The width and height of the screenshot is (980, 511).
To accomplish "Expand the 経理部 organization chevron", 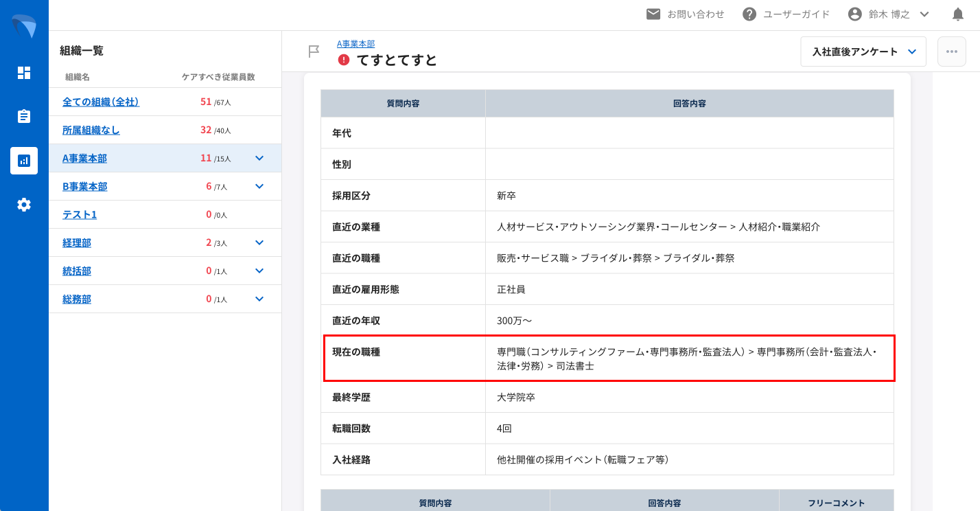I will (x=259, y=242).
